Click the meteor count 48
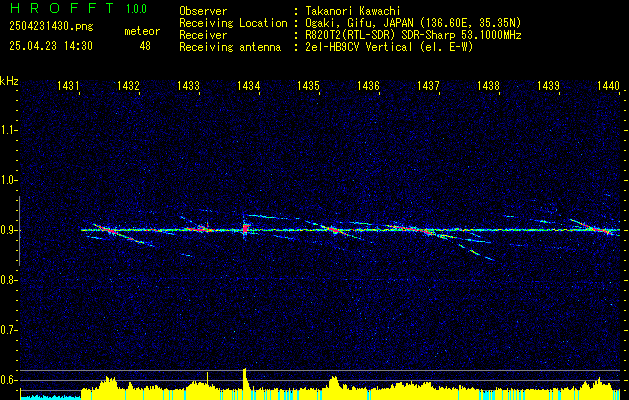Image resolution: width=629 pixels, height=400 pixels. (x=145, y=46)
